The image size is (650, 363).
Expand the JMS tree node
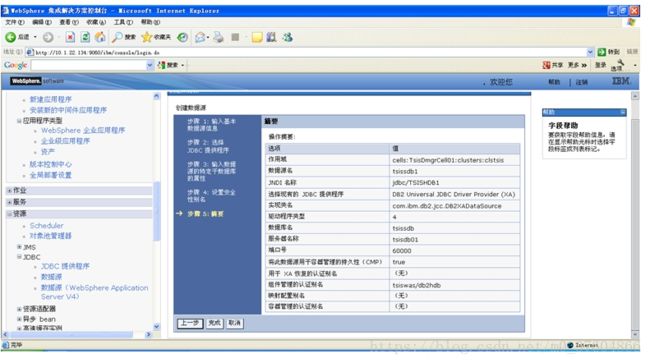coord(19,247)
